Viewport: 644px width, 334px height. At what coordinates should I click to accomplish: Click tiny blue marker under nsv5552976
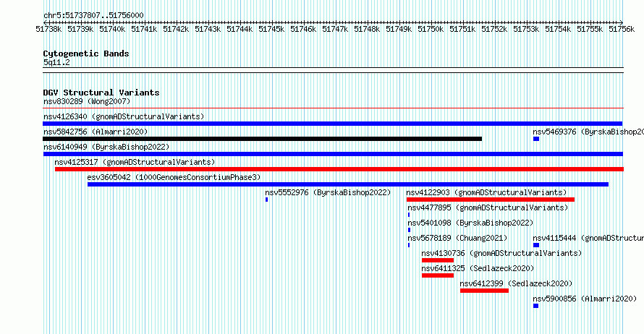coord(266,200)
